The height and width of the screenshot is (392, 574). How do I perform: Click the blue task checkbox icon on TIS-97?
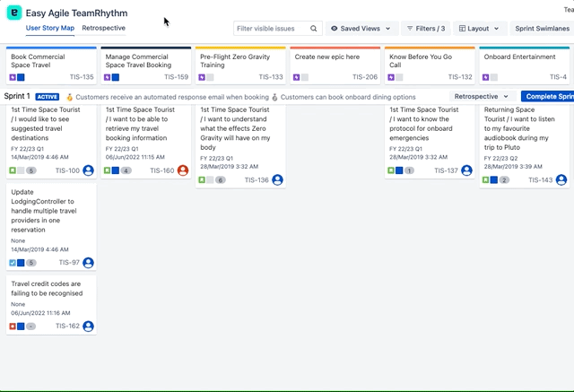coord(13,263)
